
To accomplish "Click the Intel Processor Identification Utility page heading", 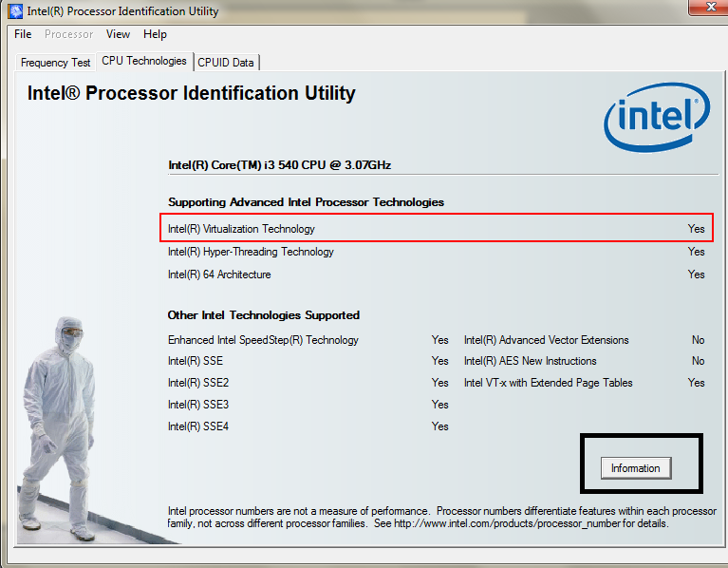I will [192, 93].
